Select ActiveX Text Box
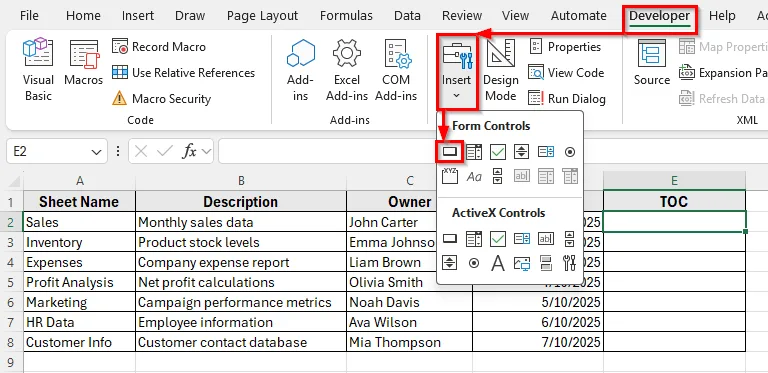This screenshot has height=373, width=768. pos(546,238)
